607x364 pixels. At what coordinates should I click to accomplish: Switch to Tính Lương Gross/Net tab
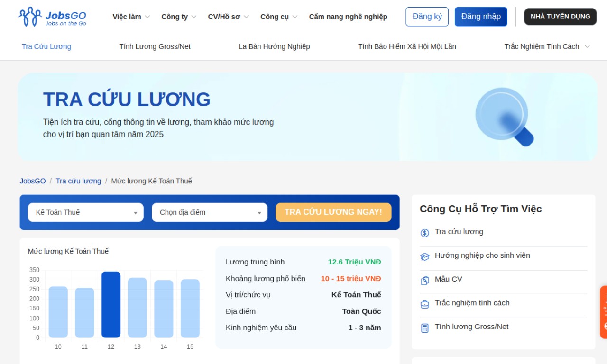pyautogui.click(x=155, y=46)
